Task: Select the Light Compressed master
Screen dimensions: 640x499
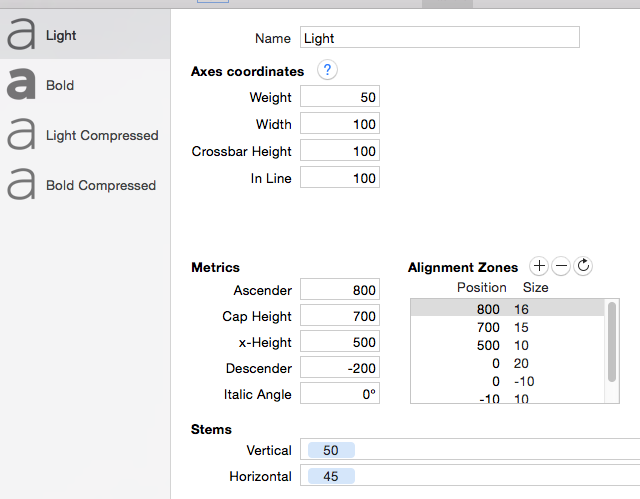Action: 85,135
